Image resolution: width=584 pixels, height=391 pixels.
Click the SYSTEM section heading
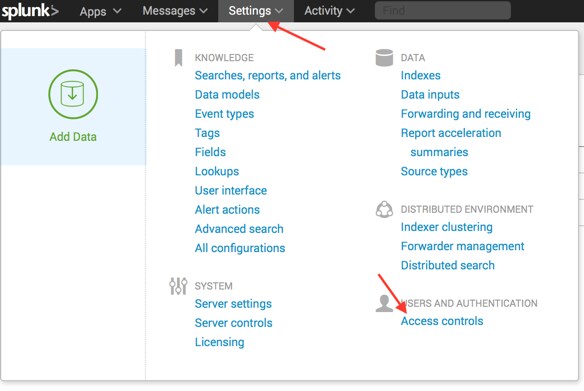tap(213, 286)
